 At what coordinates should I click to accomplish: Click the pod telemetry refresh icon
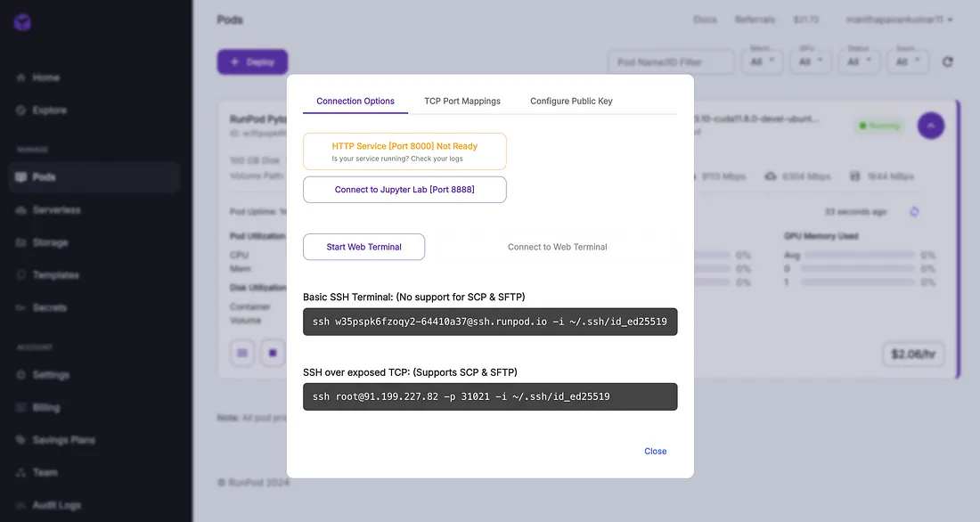click(914, 212)
